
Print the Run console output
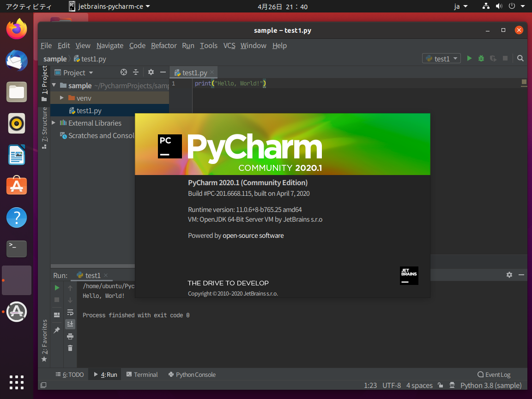pyautogui.click(x=70, y=336)
